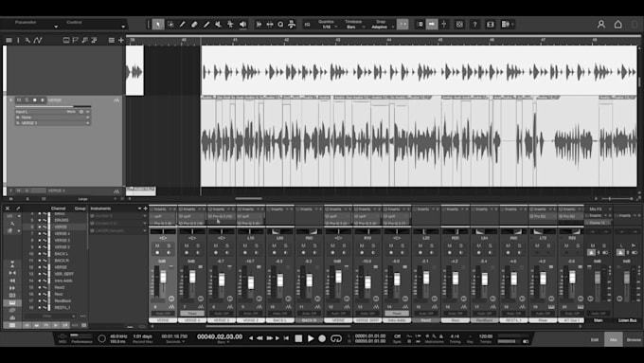Click the IQ input quantize button

click(307, 25)
